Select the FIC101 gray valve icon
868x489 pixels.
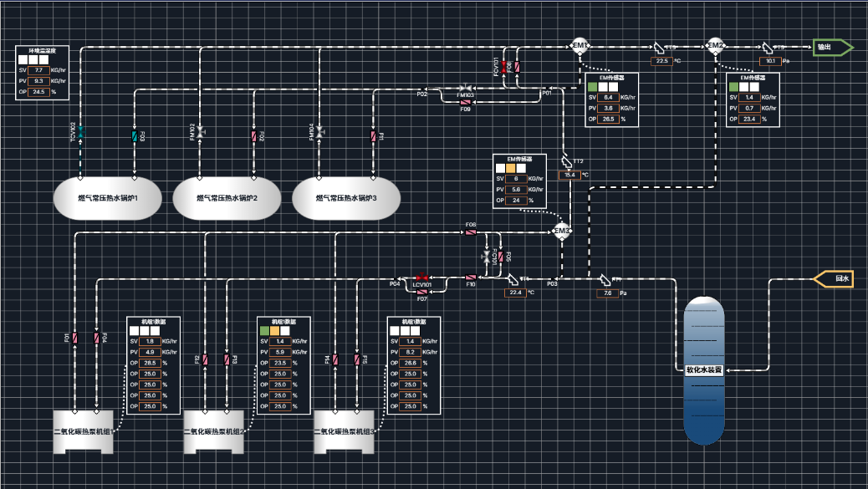(487, 257)
